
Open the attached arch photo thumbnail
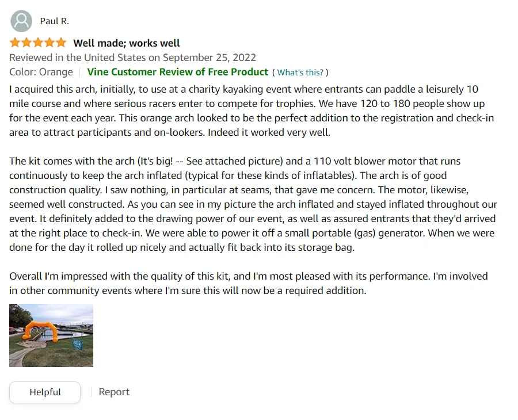51,335
